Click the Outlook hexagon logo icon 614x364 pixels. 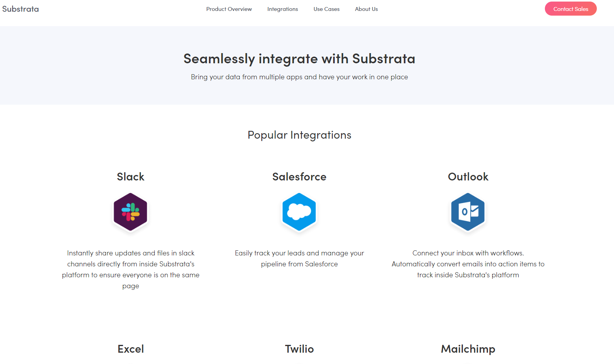(x=468, y=212)
